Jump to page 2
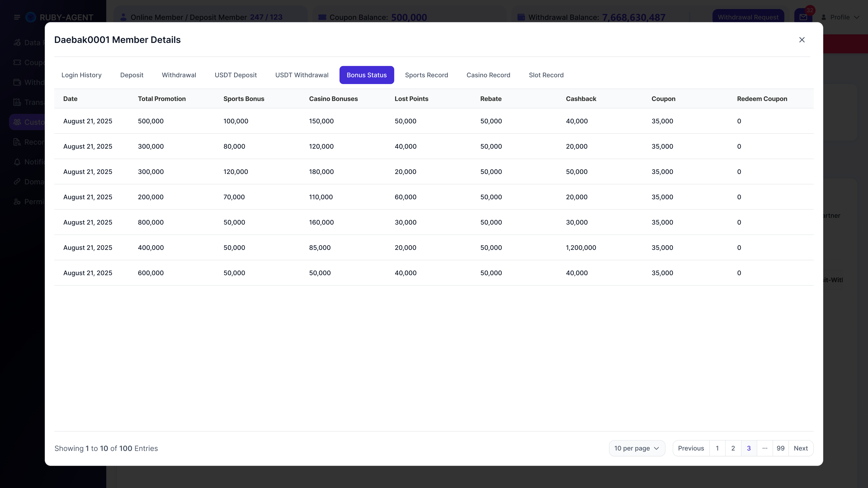The width and height of the screenshot is (868, 488). pyautogui.click(x=733, y=448)
